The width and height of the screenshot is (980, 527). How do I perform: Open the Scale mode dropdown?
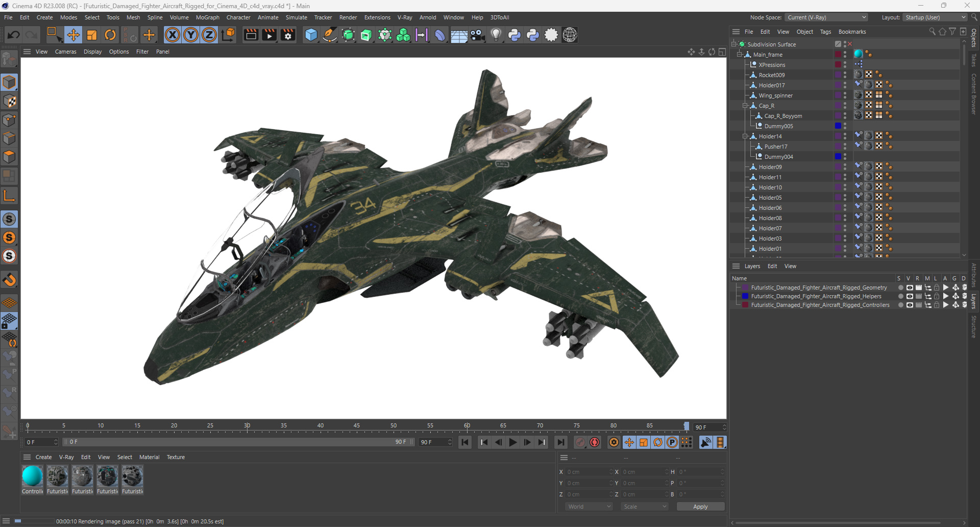(x=645, y=507)
